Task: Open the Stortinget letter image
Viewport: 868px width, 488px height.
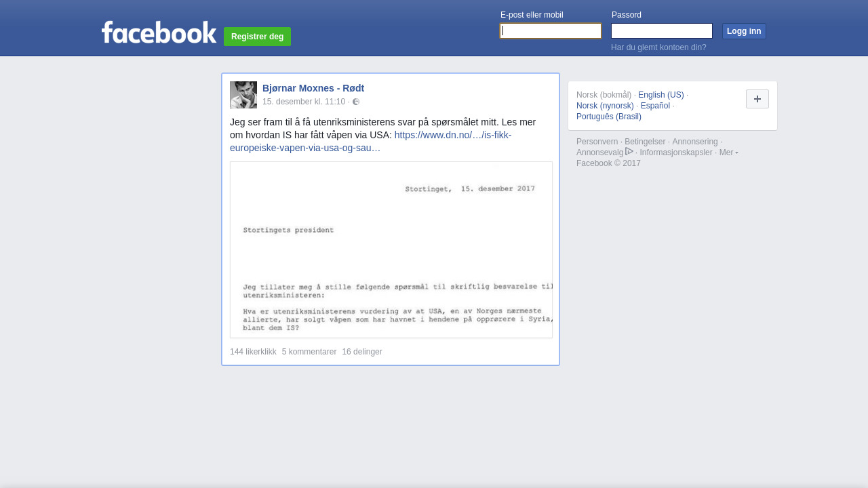Action: click(391, 249)
